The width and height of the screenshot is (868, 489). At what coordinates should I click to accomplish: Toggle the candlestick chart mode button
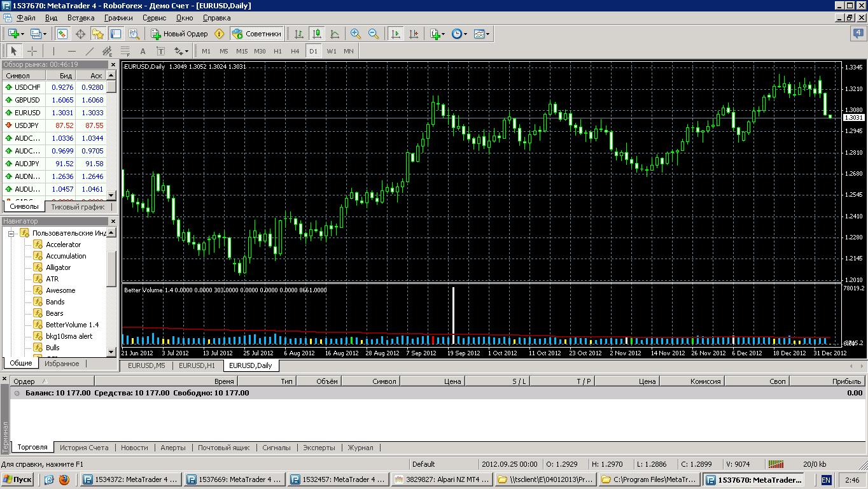[317, 34]
